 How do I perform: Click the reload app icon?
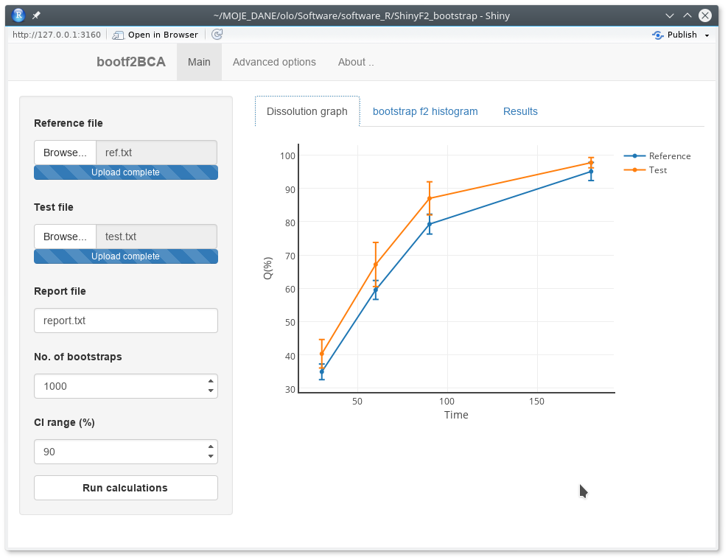point(216,34)
